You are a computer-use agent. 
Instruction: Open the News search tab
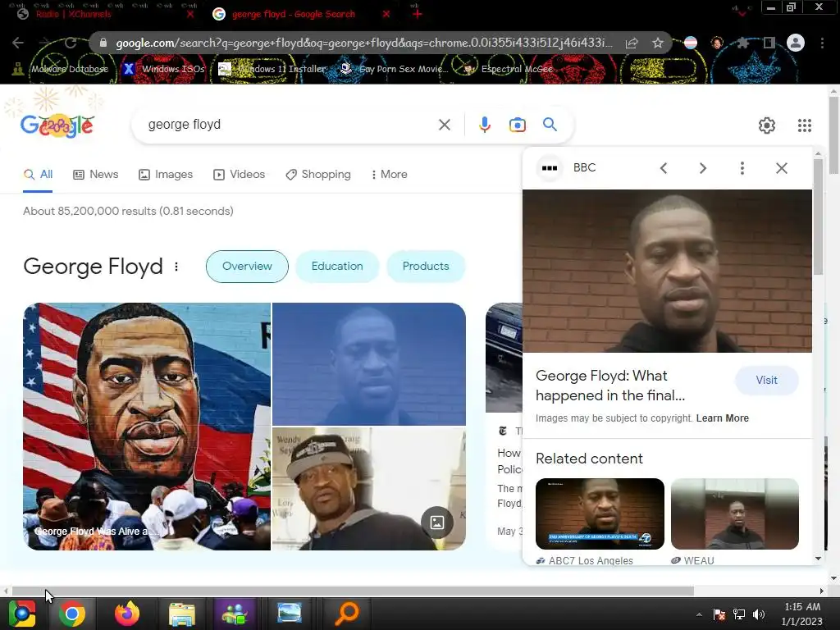tap(96, 174)
